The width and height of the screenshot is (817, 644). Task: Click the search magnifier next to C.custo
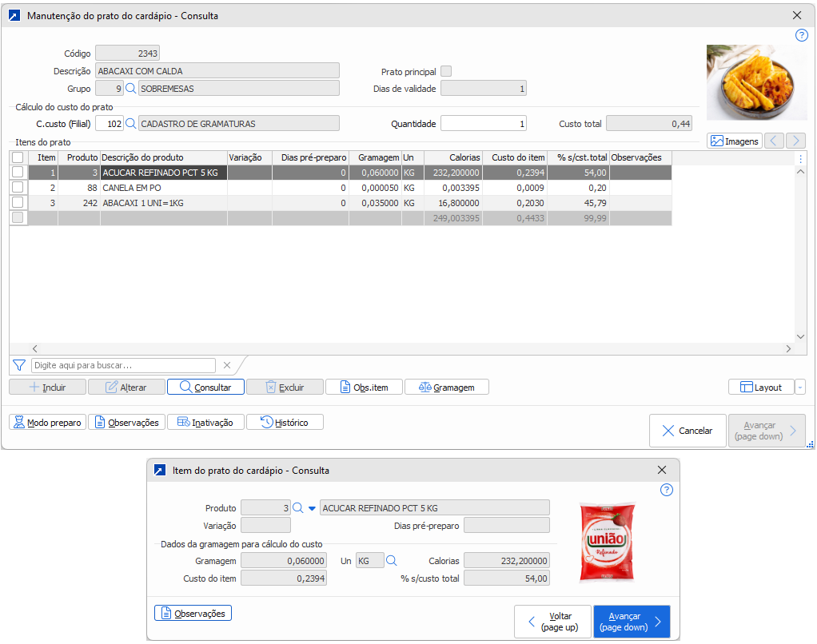131,124
